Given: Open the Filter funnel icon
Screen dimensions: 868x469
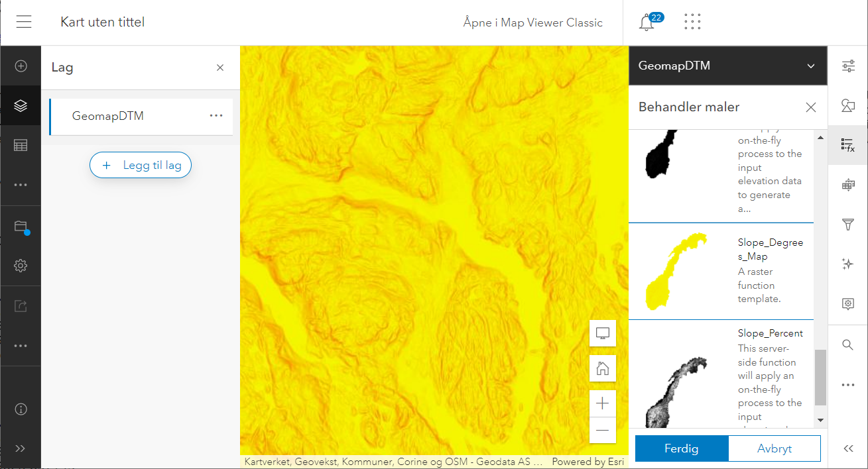Looking at the screenshot, I should (x=848, y=225).
